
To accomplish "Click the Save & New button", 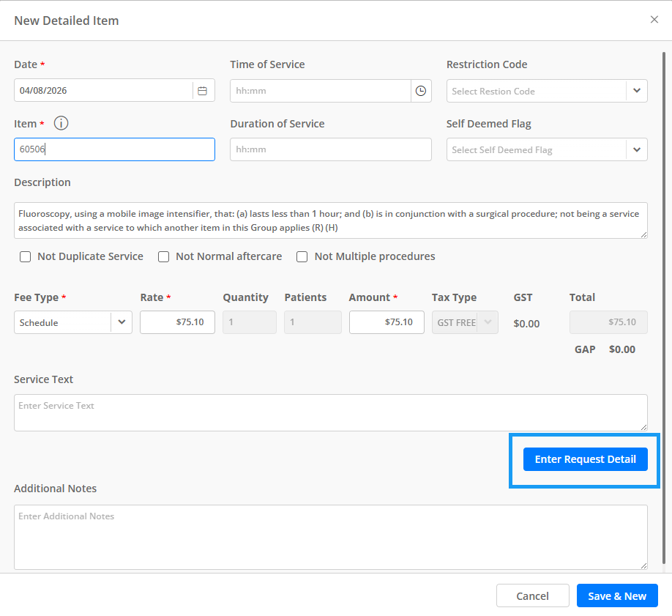I will click(617, 595).
